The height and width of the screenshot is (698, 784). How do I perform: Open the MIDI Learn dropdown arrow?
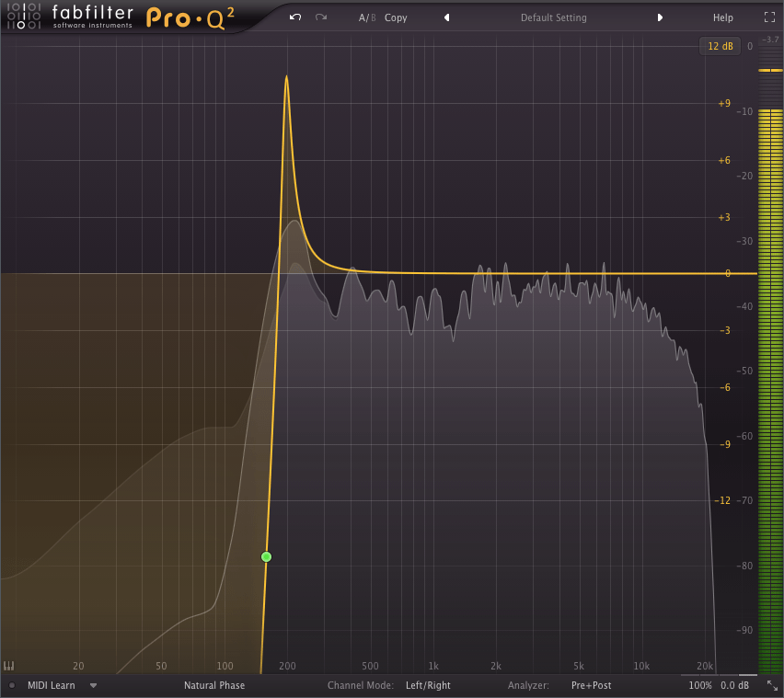coord(93,685)
